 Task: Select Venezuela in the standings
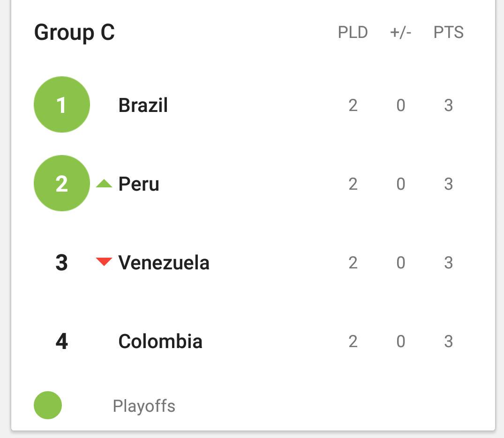[x=164, y=263]
